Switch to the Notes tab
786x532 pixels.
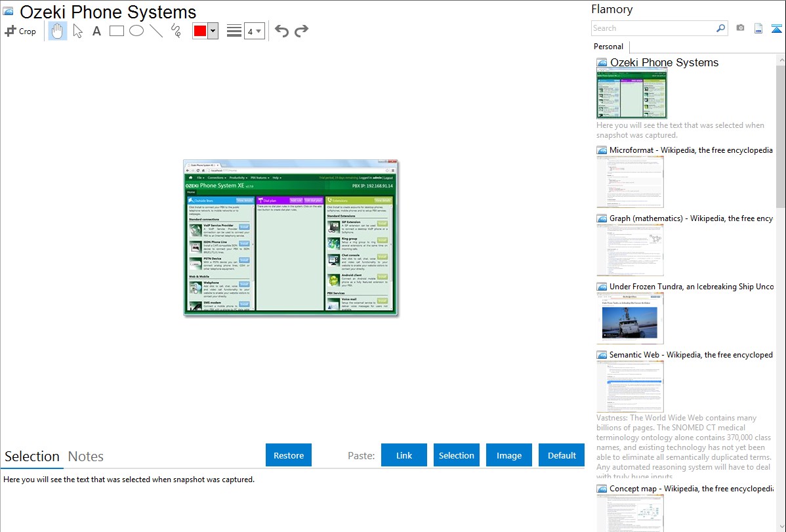tap(86, 457)
